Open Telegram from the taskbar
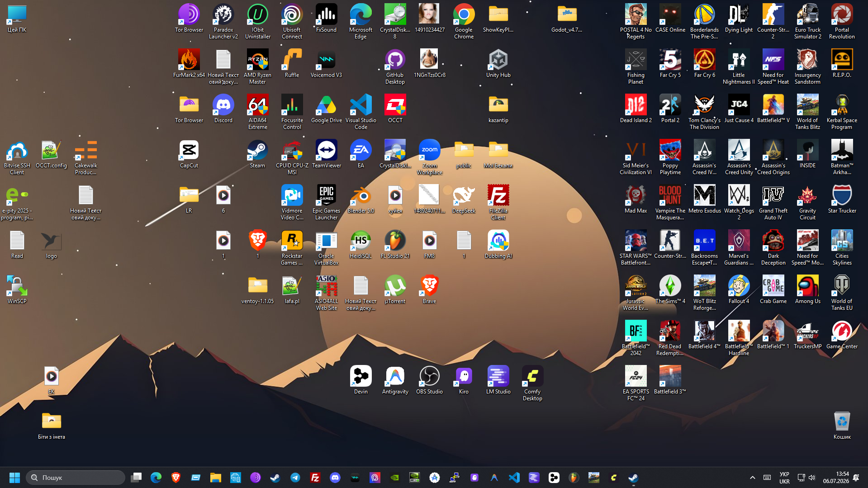868x488 pixels. (295, 478)
